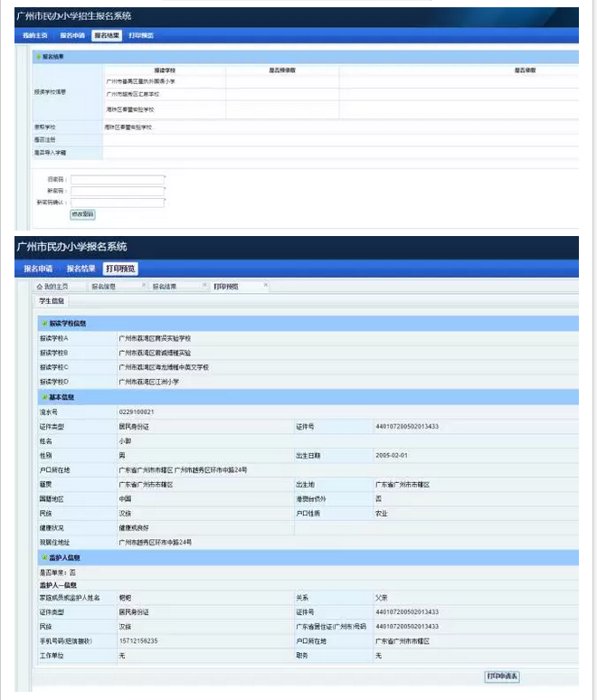Focus the 旧密码 input field
This screenshot has height=700, width=597.
pos(118,179)
